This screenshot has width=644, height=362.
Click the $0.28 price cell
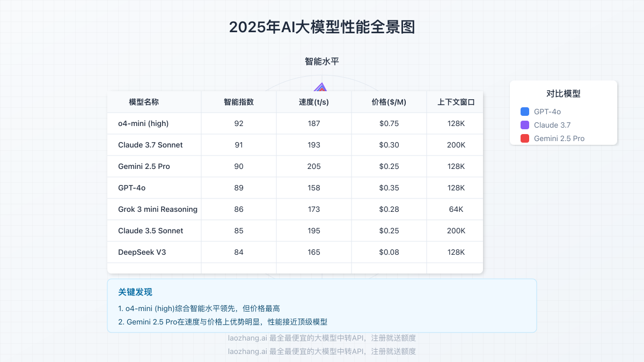pyautogui.click(x=389, y=209)
